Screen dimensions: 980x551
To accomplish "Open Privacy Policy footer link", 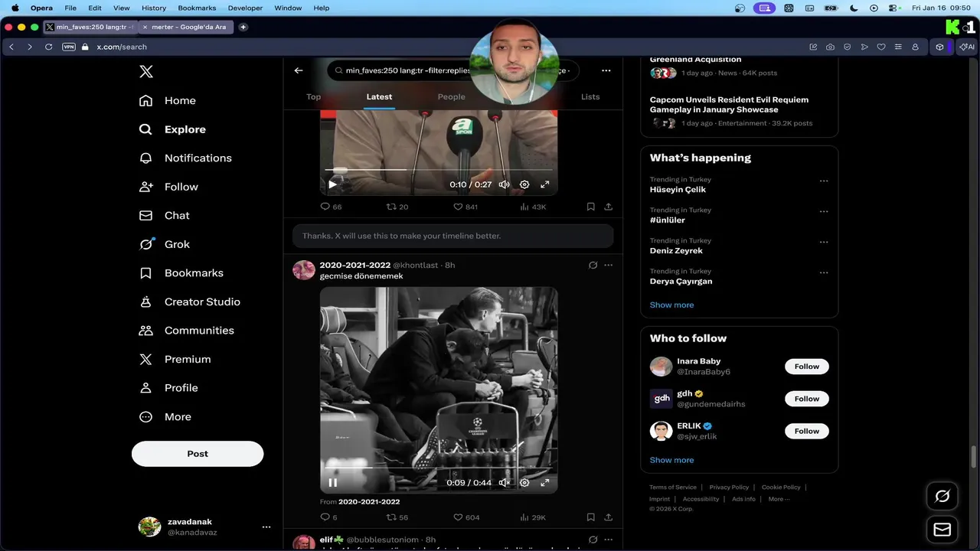I will pyautogui.click(x=729, y=487).
